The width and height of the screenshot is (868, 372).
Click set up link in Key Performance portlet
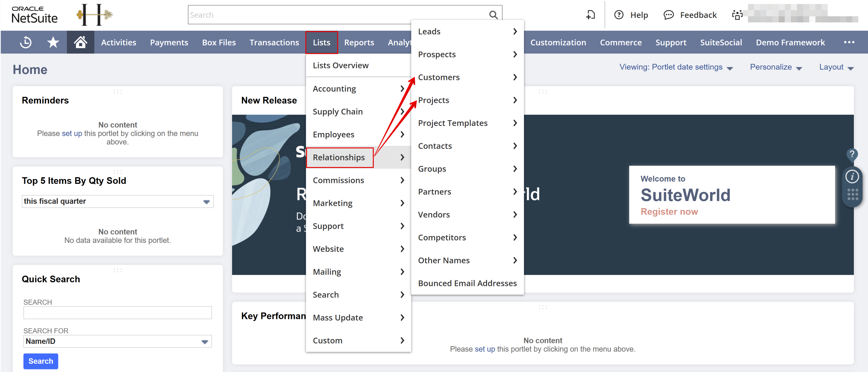click(485, 349)
